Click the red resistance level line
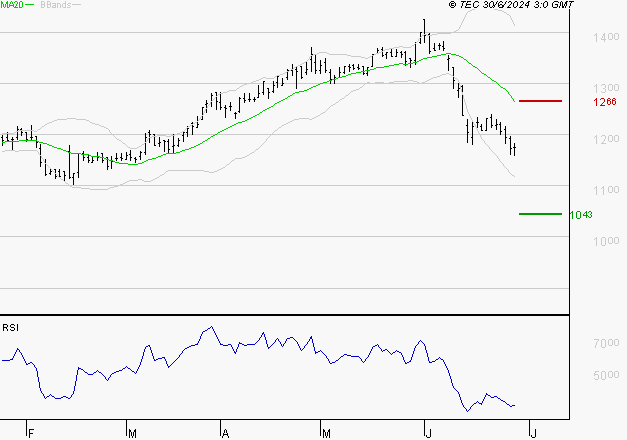This screenshot has width=627, height=440. (540, 101)
